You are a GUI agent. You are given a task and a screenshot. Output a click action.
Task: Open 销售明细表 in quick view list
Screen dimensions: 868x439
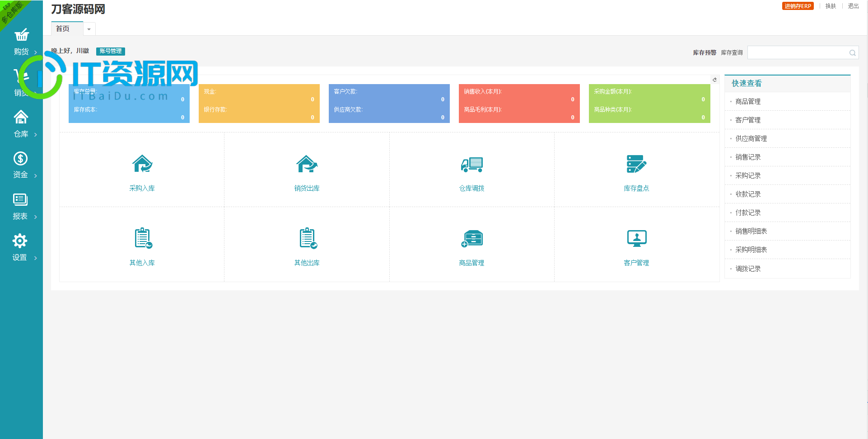[x=751, y=231]
